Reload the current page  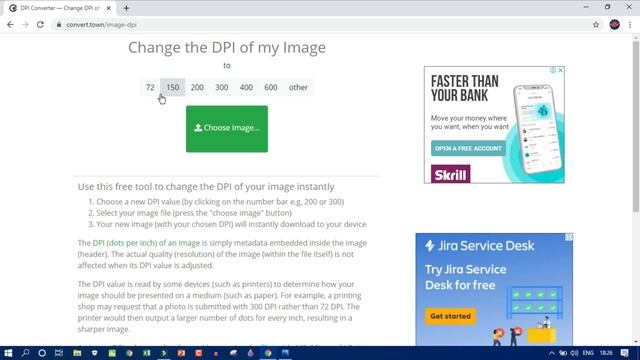tap(40, 24)
